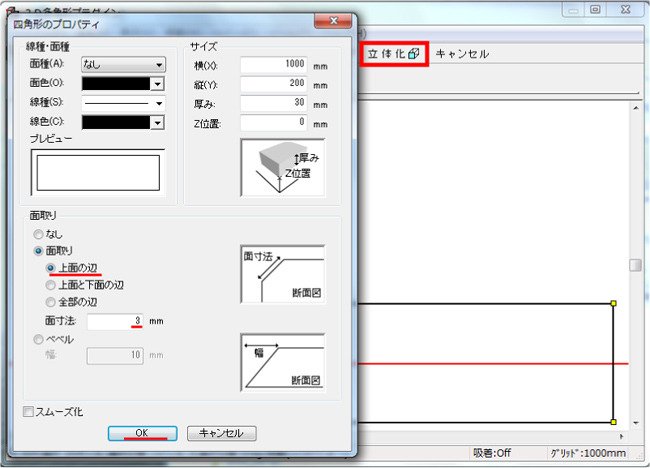Open the 面色 color dropdown
Viewport: 650px width, 468px height.
158,84
